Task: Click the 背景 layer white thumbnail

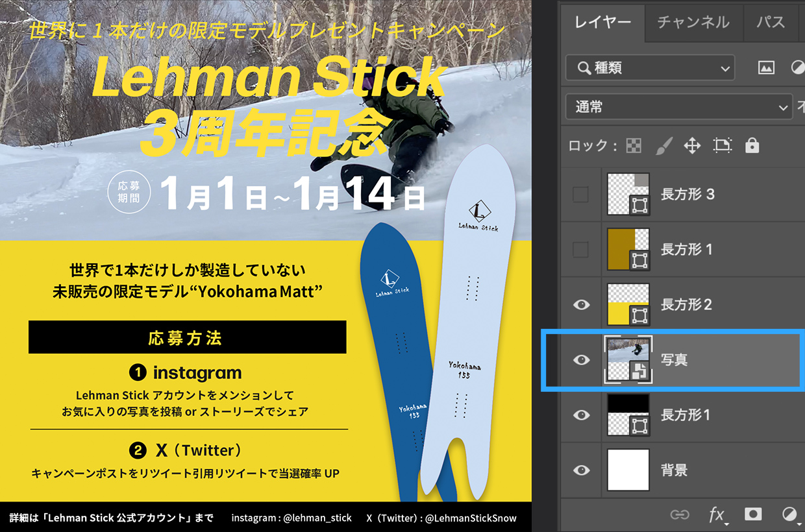Action: tap(628, 470)
